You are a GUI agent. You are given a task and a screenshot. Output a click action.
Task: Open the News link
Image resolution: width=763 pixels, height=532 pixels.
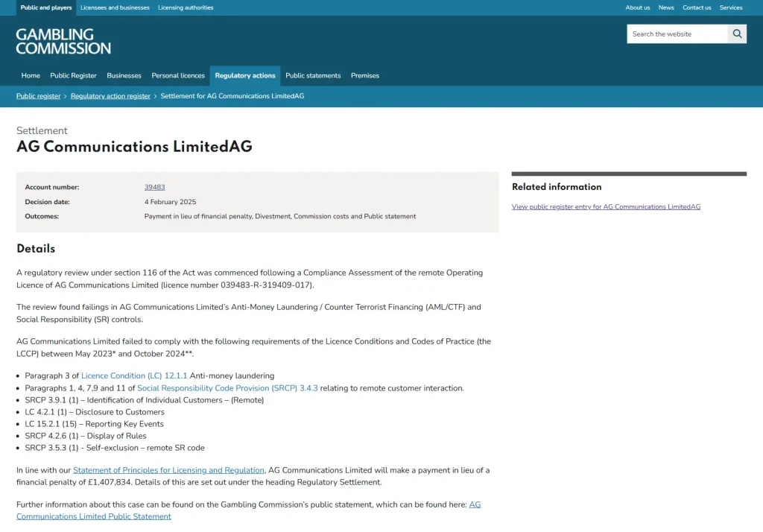point(666,7)
